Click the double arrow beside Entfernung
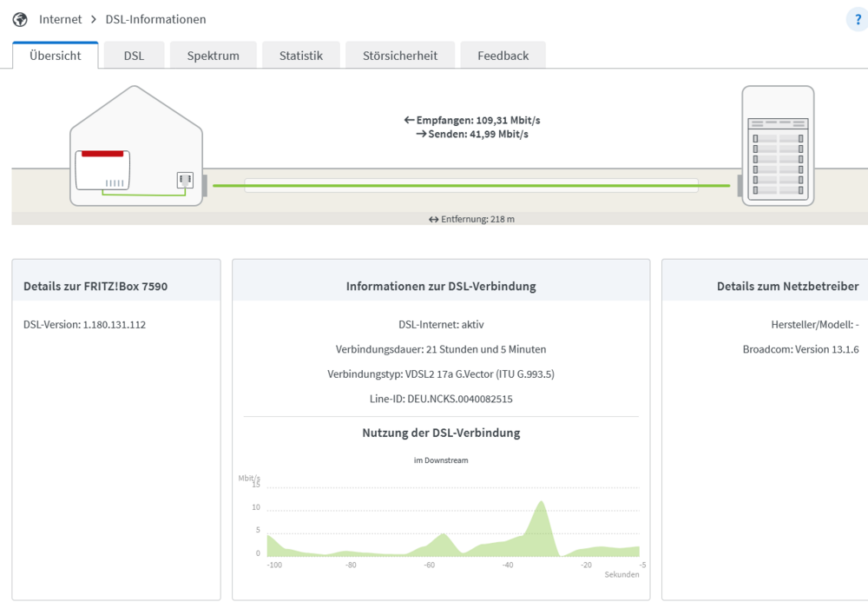The width and height of the screenshot is (868, 602). [x=433, y=219]
